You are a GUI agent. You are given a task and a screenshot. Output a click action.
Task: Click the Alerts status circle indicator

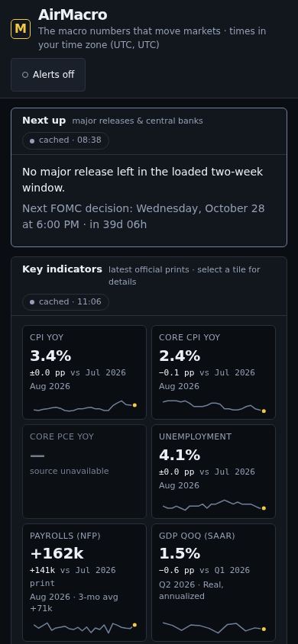tap(25, 75)
